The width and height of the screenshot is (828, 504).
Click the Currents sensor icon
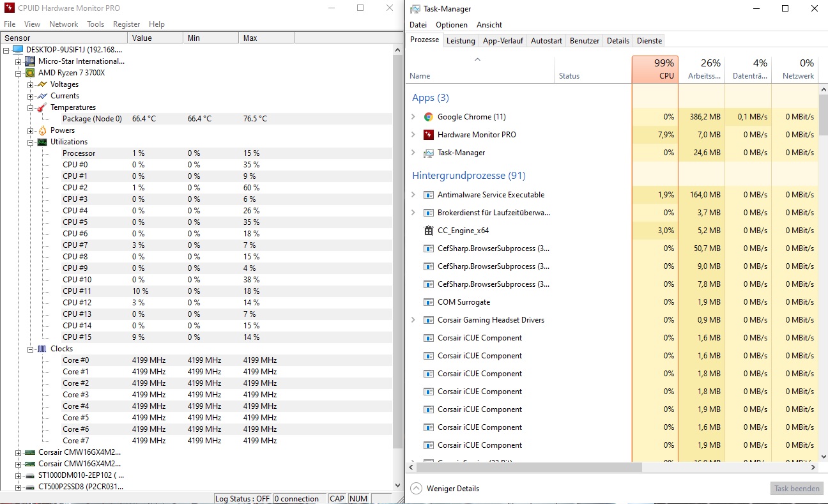point(42,96)
